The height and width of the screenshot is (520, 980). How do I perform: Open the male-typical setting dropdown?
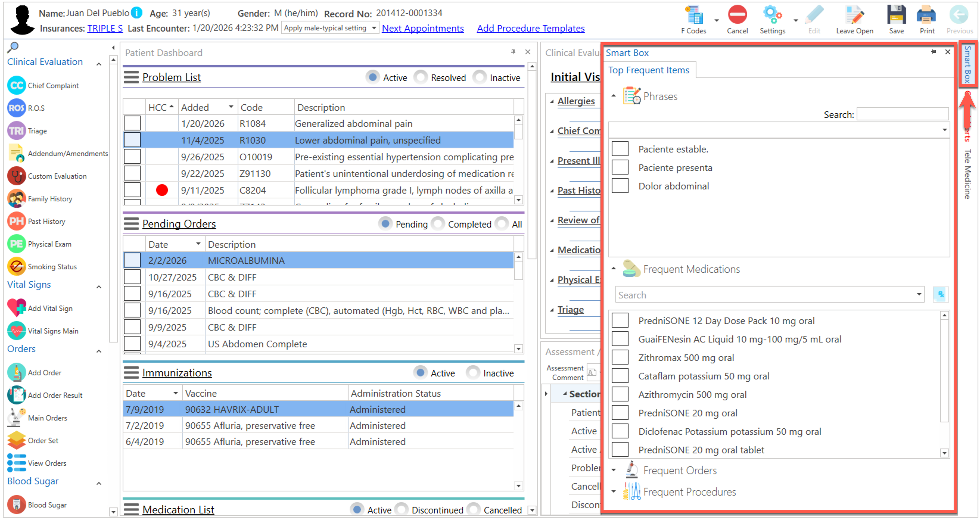click(374, 28)
